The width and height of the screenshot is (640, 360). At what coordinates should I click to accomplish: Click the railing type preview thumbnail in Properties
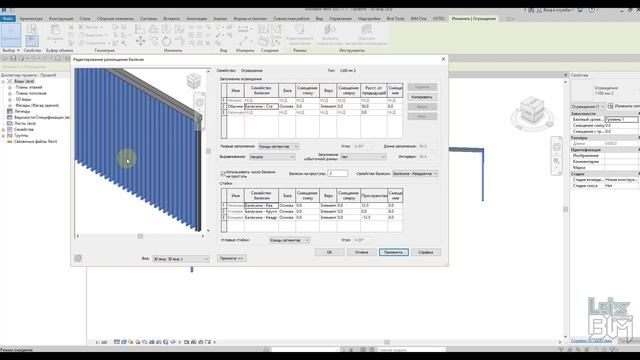[x=582, y=90]
